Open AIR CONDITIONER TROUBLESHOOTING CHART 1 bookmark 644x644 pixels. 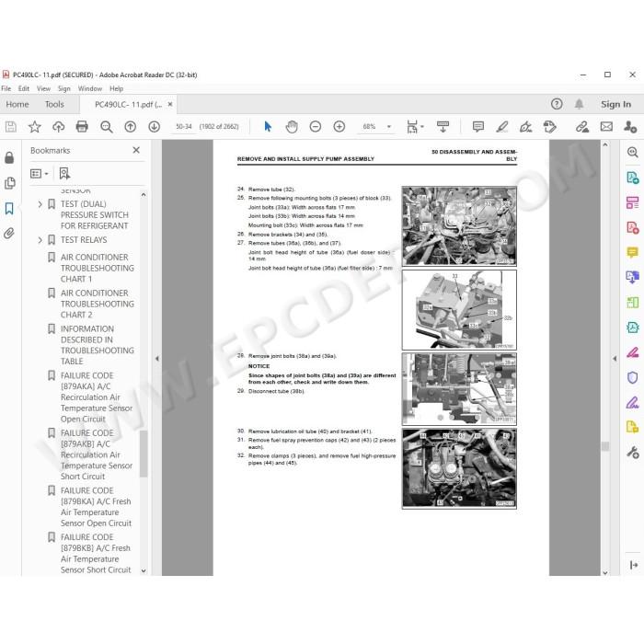pos(98,268)
